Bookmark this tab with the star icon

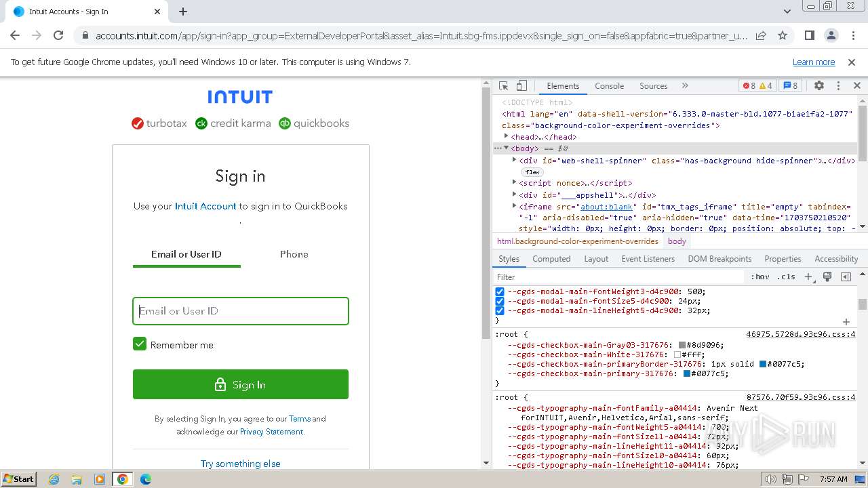pyautogui.click(x=783, y=35)
